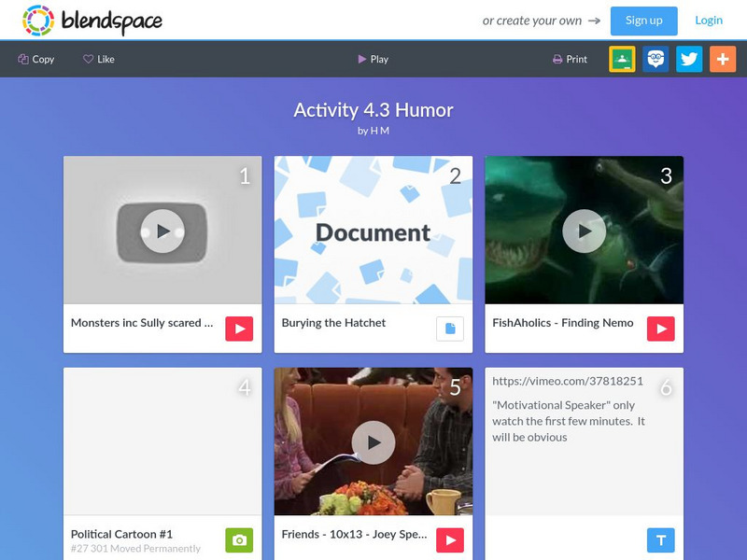Open the Burying the Hatchet document thumbnail
747x560 pixels.
tap(373, 231)
